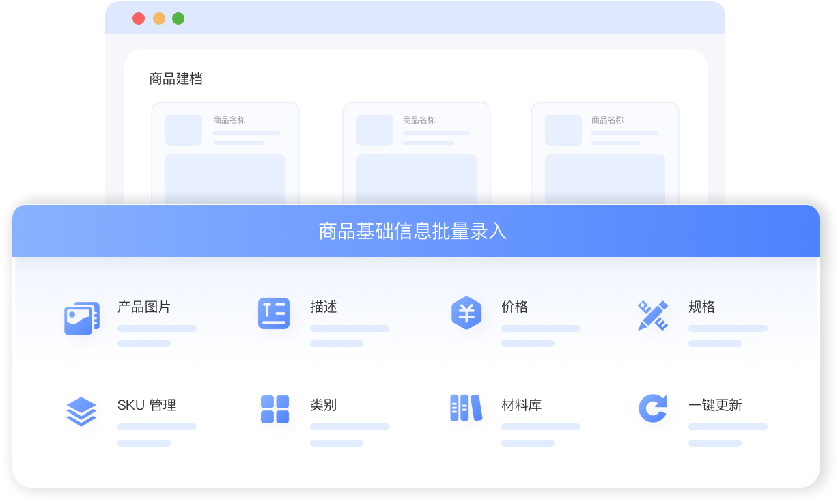Select the 产品图片 label
Viewport: 840px width, 504px height.
pos(144,307)
